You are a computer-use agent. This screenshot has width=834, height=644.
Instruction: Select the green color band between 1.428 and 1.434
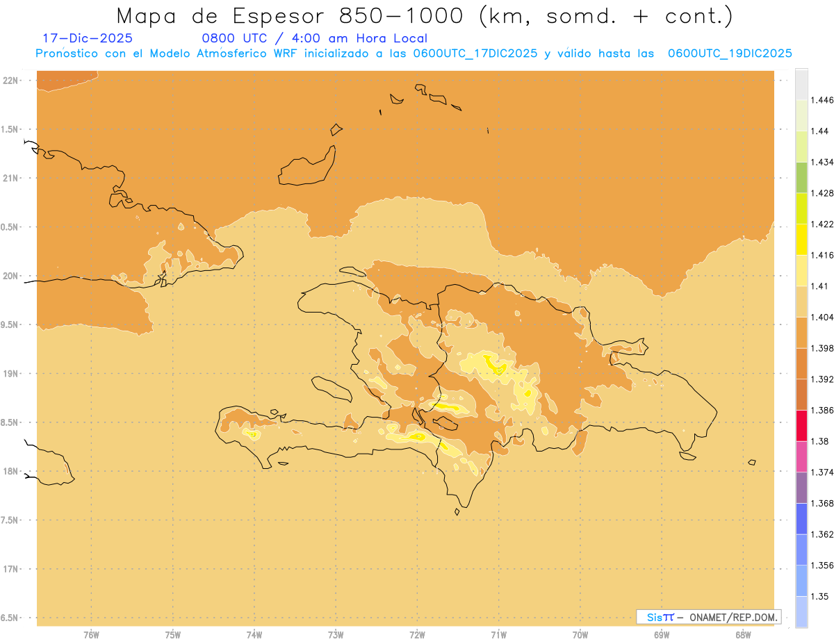coord(801,177)
